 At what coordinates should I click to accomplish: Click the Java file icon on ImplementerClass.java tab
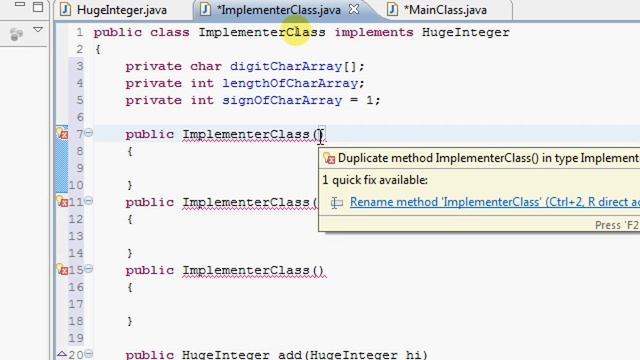pyautogui.click(x=206, y=9)
